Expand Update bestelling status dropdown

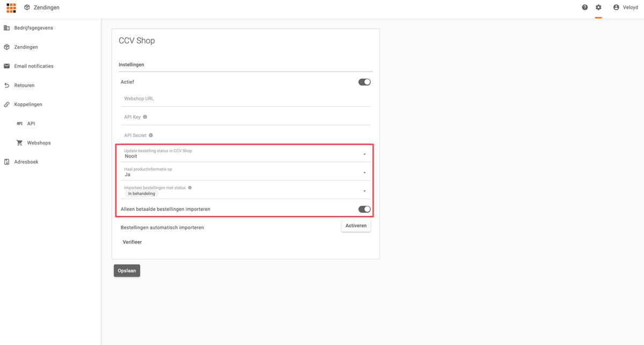(x=364, y=154)
